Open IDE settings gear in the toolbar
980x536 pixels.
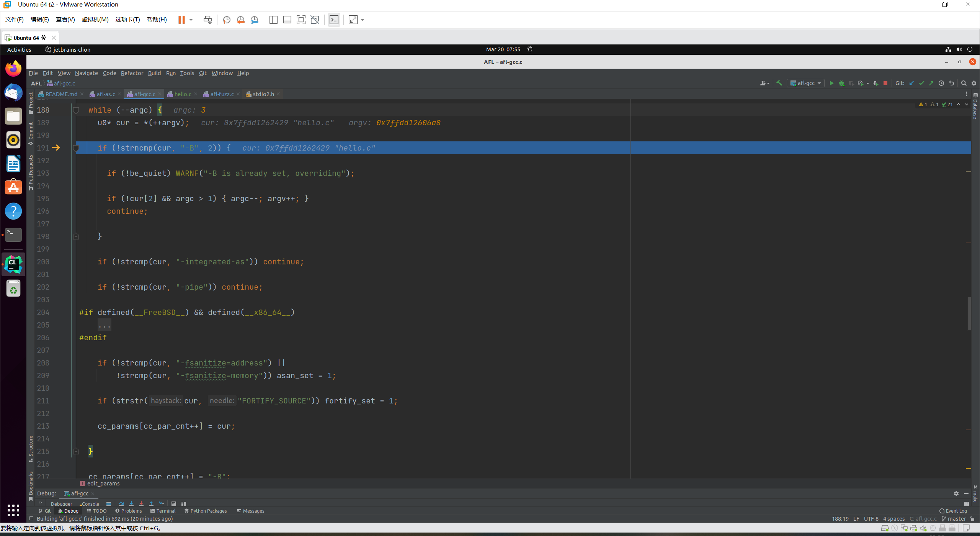click(974, 83)
